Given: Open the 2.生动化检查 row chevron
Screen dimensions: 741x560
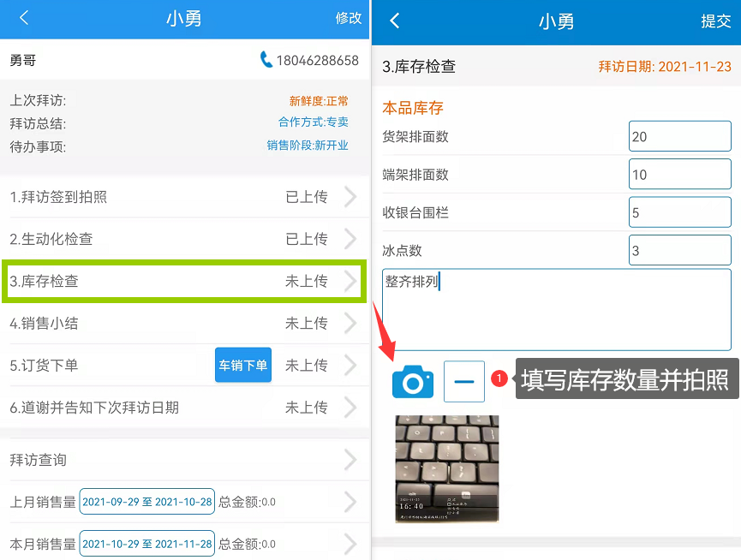Looking at the screenshot, I should 350,239.
